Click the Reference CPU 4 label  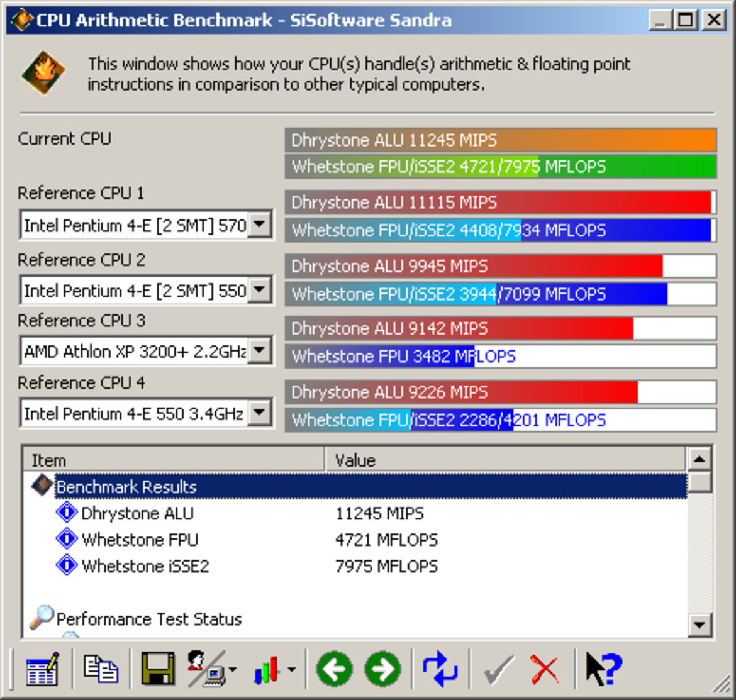(81, 383)
